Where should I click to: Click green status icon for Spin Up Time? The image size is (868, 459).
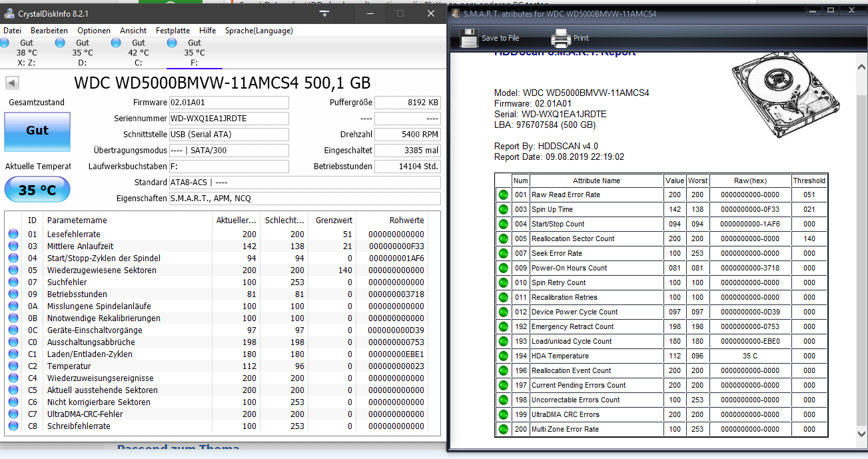503,209
